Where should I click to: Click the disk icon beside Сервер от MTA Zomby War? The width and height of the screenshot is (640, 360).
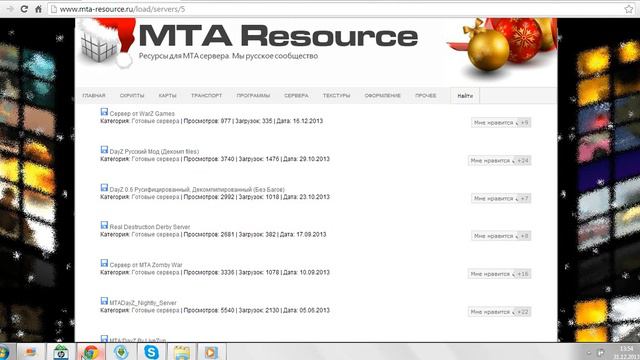coord(104,263)
